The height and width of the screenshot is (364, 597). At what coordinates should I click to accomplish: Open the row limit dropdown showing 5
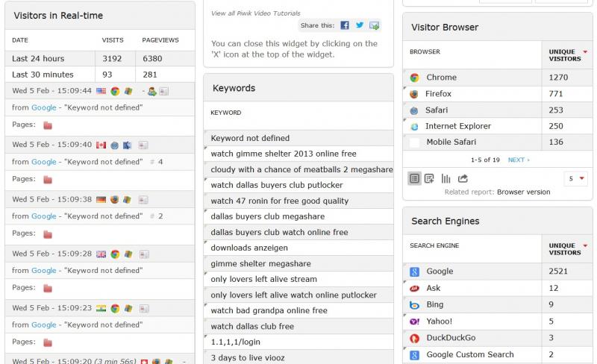(576, 178)
